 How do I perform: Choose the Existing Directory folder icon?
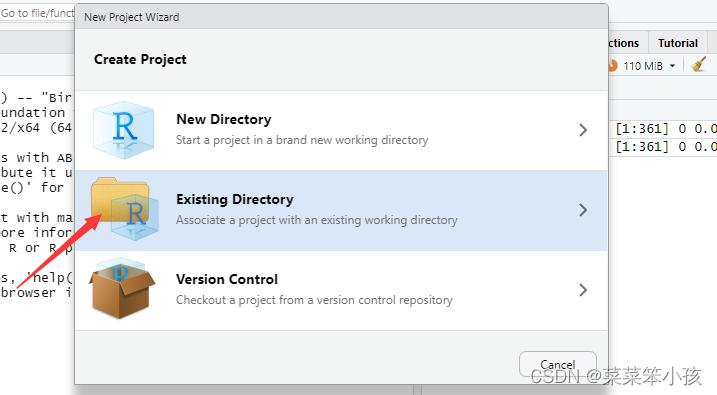click(x=124, y=209)
